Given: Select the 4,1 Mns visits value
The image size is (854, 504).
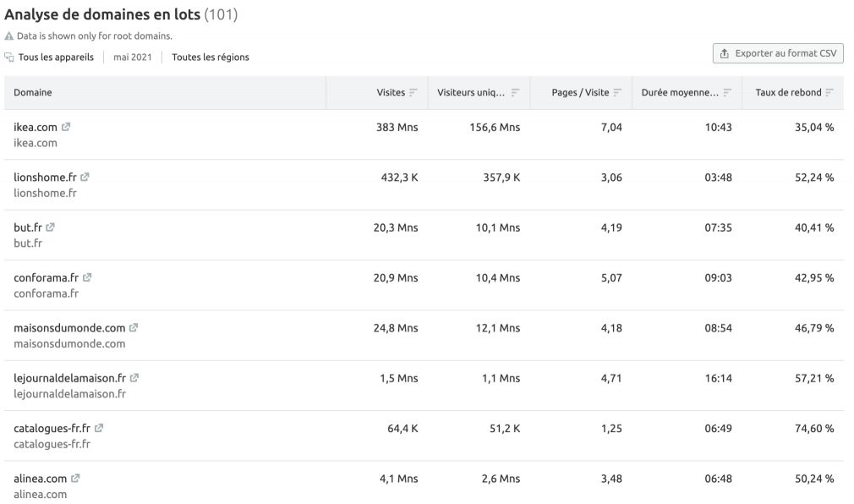Looking at the screenshot, I should [399, 479].
